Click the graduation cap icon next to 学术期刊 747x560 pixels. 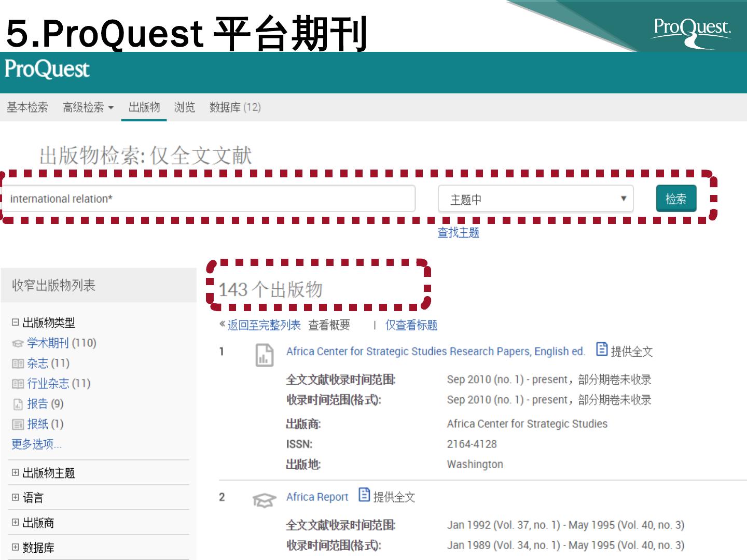tap(18, 344)
